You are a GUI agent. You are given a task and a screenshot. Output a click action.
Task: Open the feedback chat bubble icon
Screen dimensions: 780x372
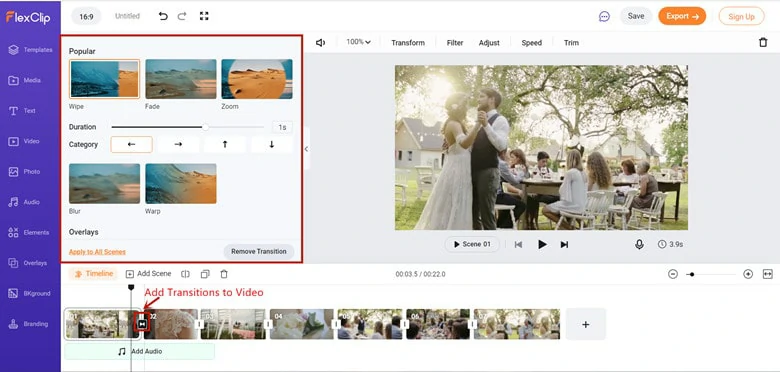click(x=604, y=16)
